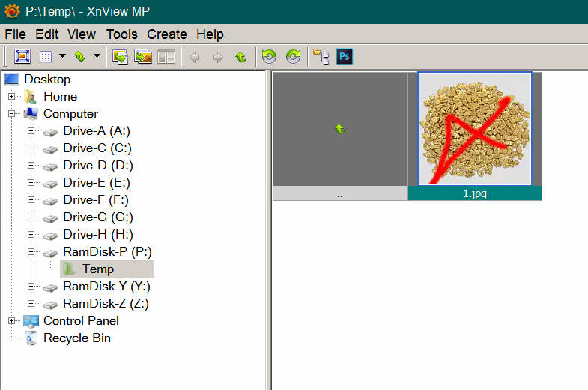This screenshot has height=390, width=588.
Task: Select Drive-H (H:)
Action: tap(98, 235)
